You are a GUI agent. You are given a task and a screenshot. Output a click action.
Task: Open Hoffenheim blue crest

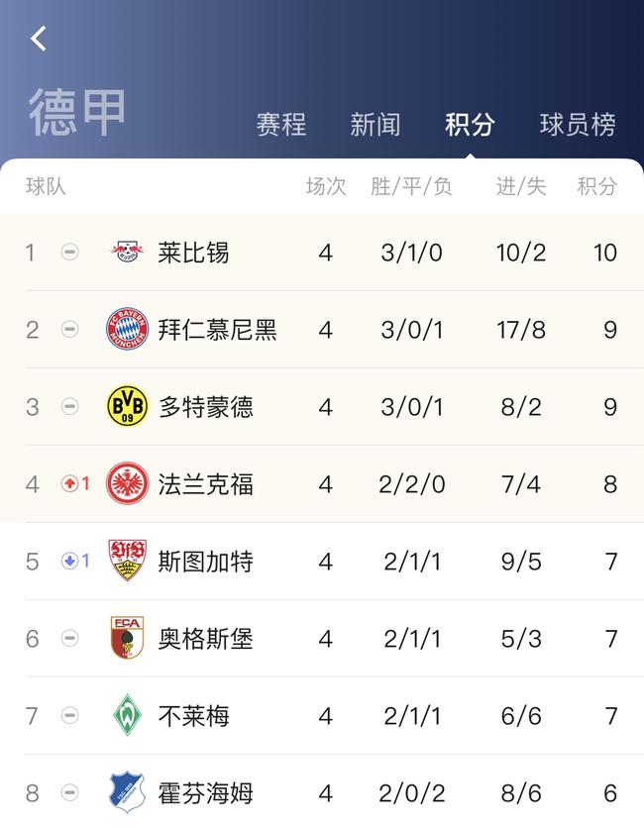tap(127, 792)
